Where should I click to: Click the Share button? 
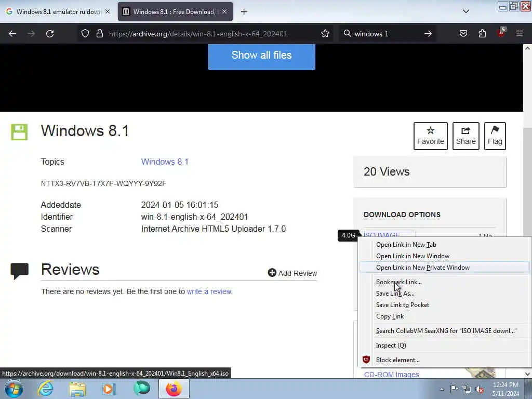pyautogui.click(x=466, y=136)
